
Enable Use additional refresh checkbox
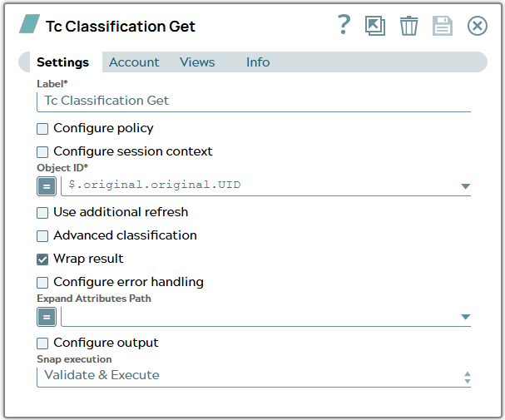tap(42, 213)
